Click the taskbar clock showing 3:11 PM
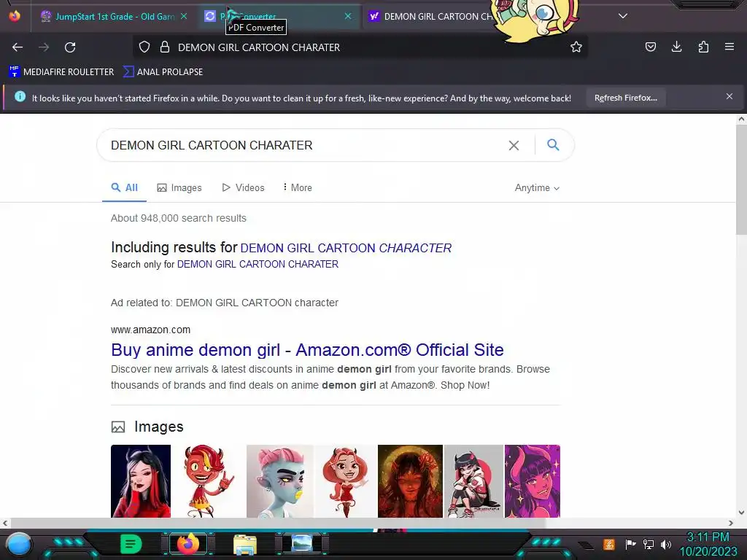747x560 pixels. [708, 537]
